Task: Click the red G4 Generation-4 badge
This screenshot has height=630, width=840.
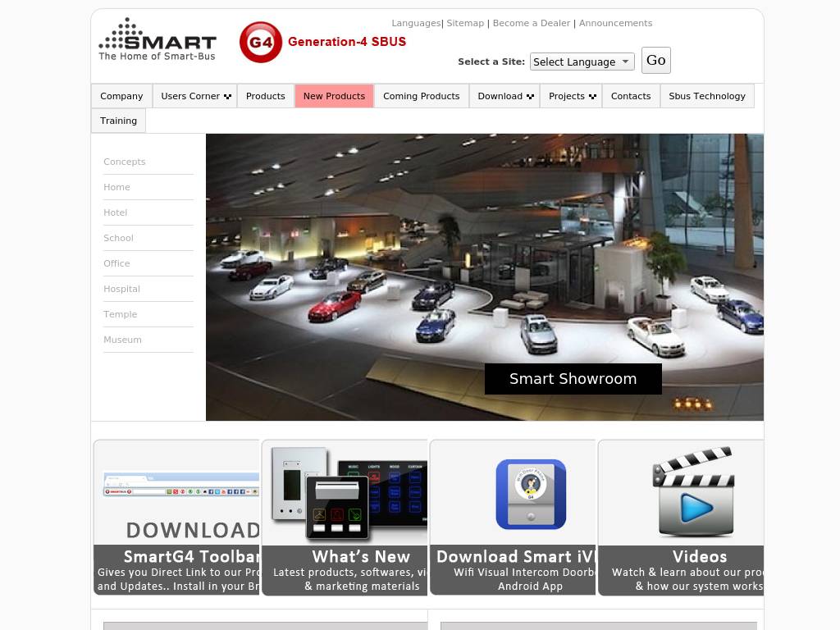Action: coord(261,42)
